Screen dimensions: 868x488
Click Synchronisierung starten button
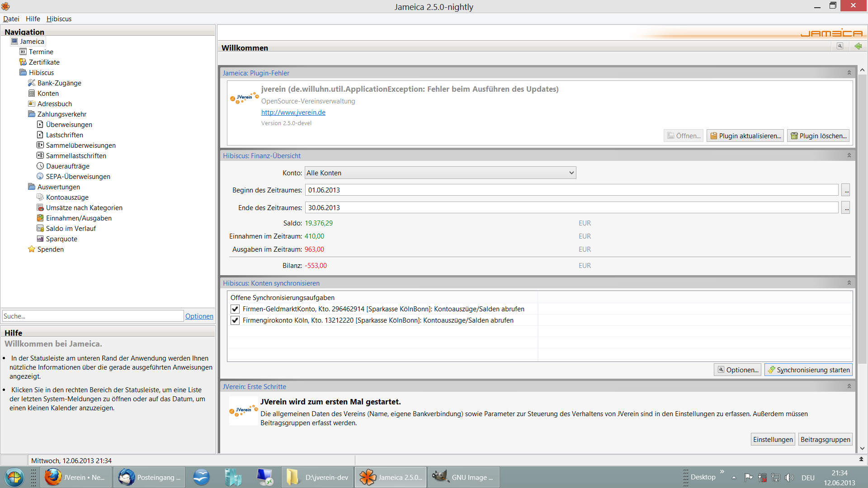pyautogui.click(x=808, y=370)
